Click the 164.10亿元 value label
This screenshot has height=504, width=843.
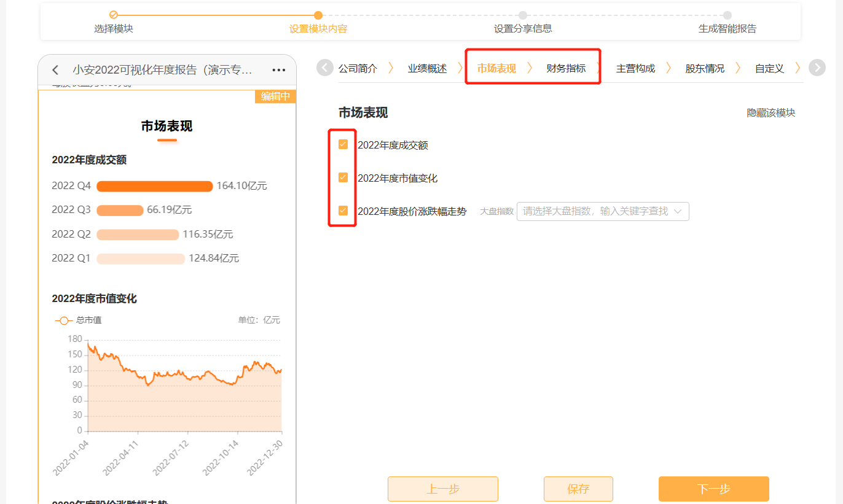pyautogui.click(x=241, y=186)
